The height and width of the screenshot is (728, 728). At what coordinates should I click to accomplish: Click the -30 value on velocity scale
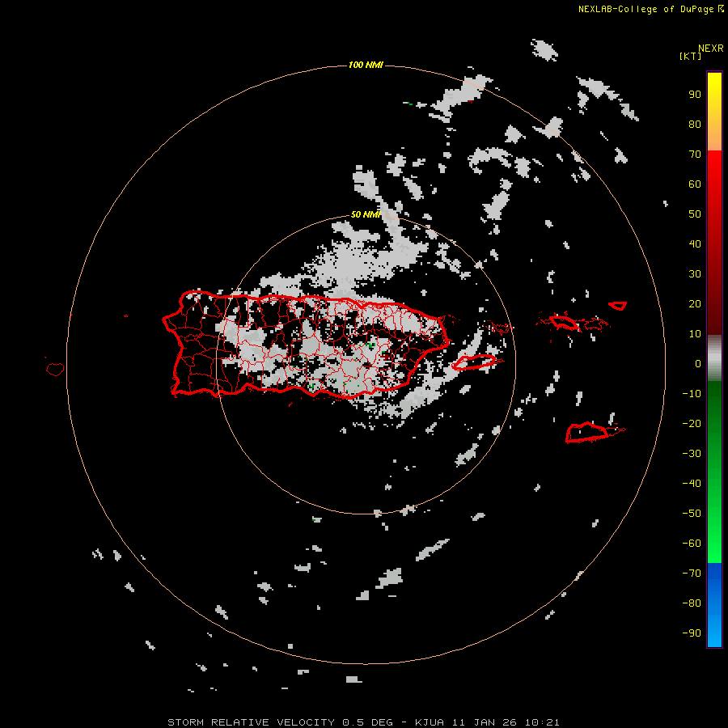[x=692, y=454]
